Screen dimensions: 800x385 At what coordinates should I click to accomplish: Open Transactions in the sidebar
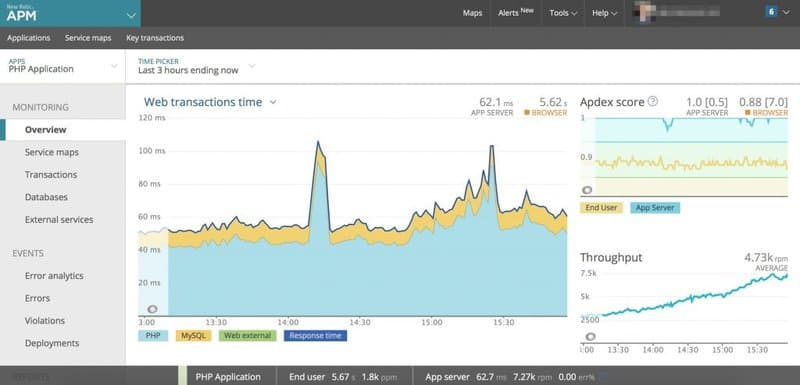pyautogui.click(x=51, y=174)
